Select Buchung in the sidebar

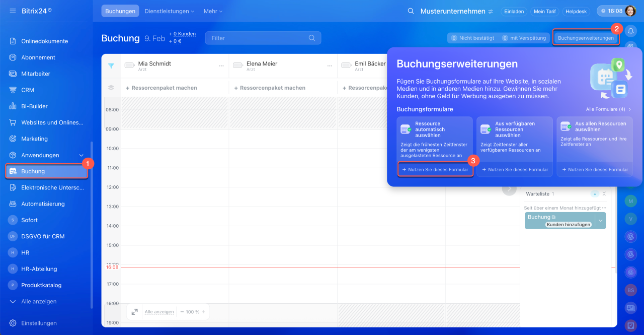click(x=46, y=171)
